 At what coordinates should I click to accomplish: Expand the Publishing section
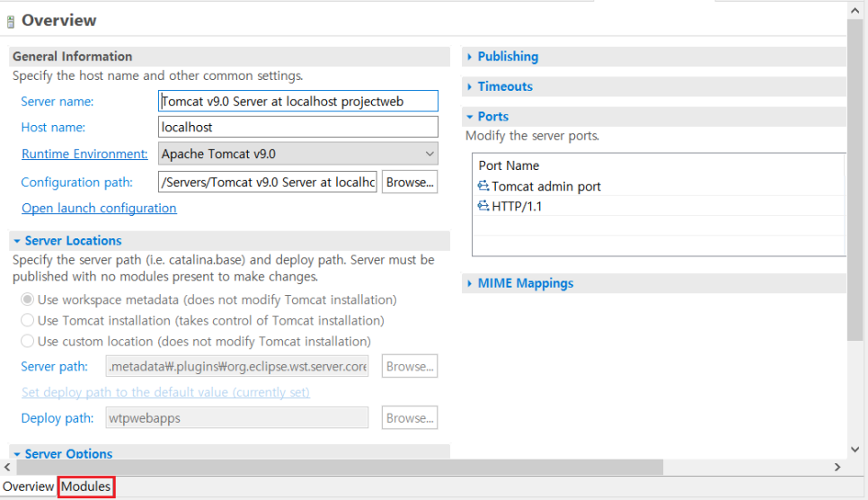pyautogui.click(x=469, y=57)
